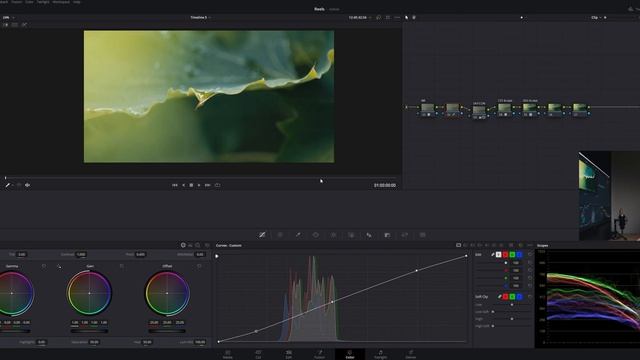Screen dimensions: 640x360
Task: Click the Saturation value field
Action: pyautogui.click(x=94, y=342)
